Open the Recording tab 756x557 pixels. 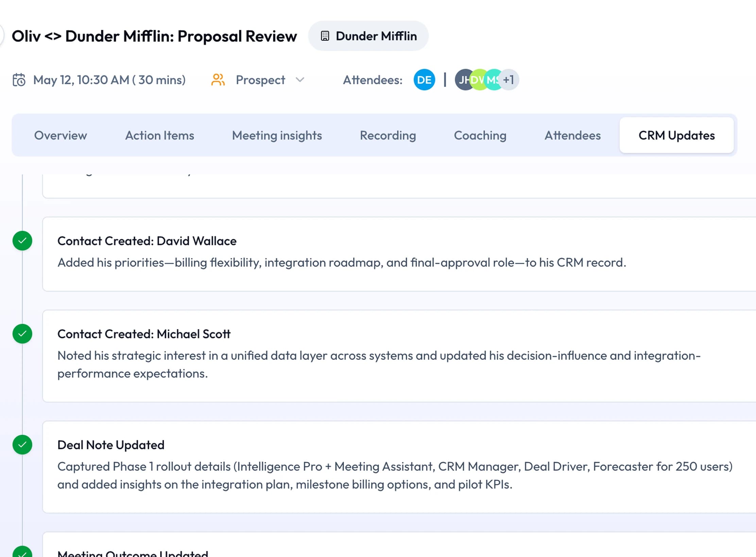(388, 135)
